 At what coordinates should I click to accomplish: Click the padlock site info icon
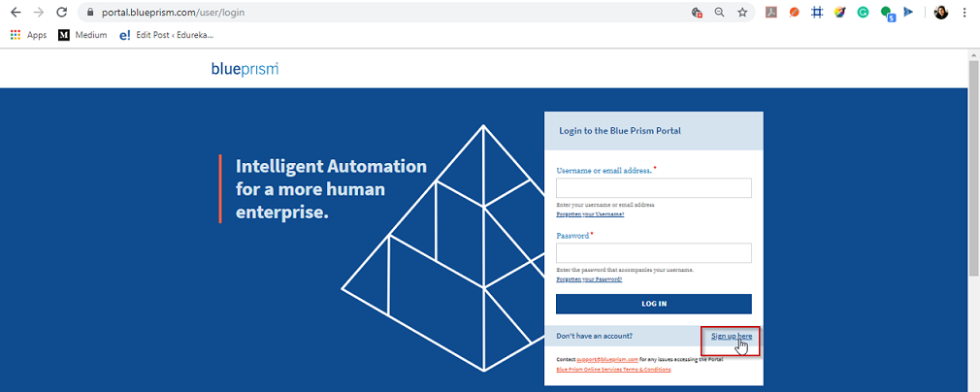coord(90,12)
